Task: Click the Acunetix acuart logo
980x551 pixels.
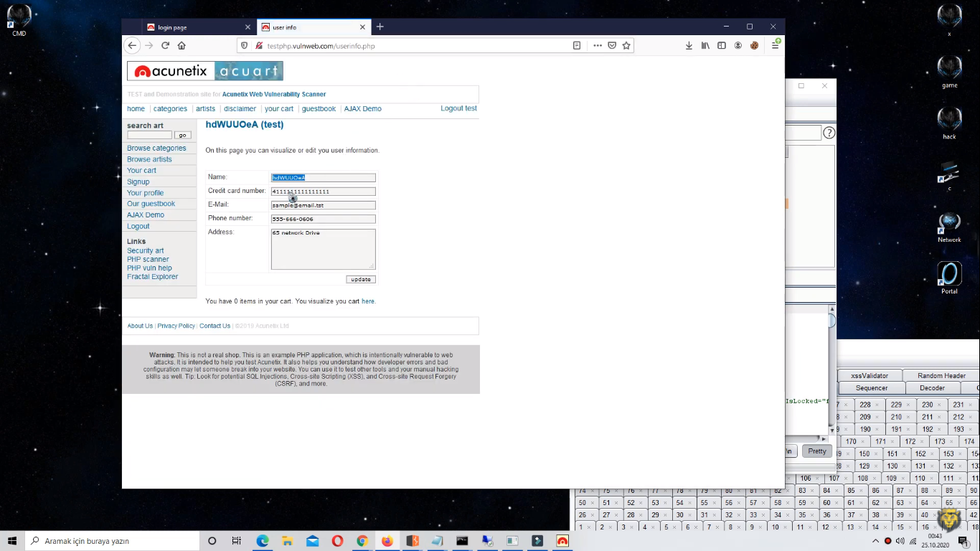Action: pyautogui.click(x=205, y=71)
